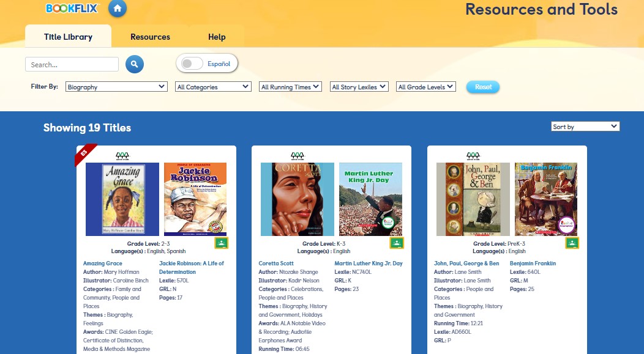Select the John, Paul, George & Ben cover
Image resolution: width=644 pixels, height=354 pixels.
(x=473, y=199)
